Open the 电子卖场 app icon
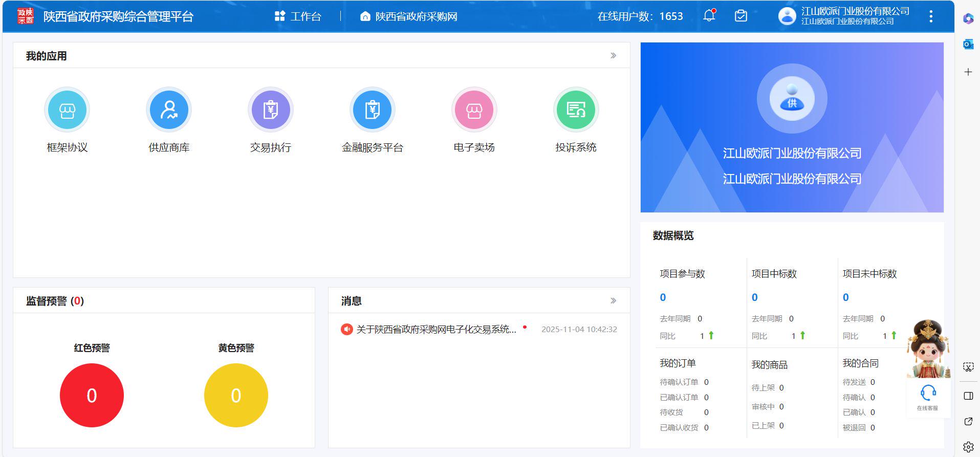The height and width of the screenshot is (457, 980). pyautogui.click(x=474, y=110)
